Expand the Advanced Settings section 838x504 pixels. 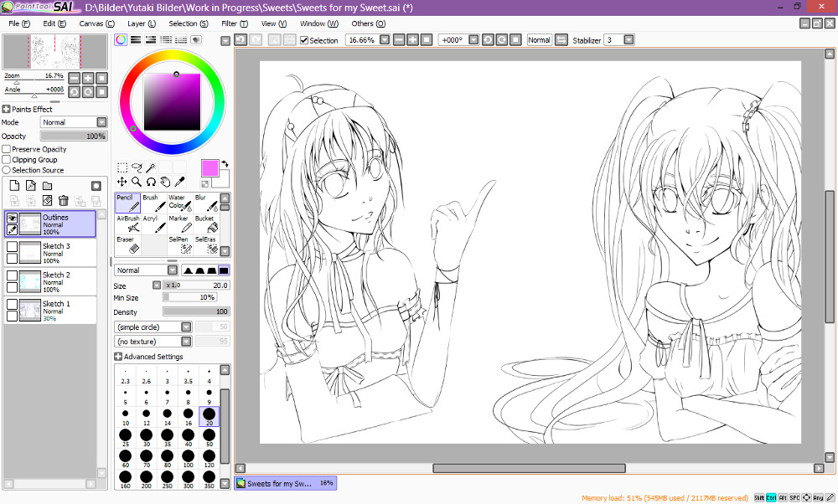click(x=119, y=357)
